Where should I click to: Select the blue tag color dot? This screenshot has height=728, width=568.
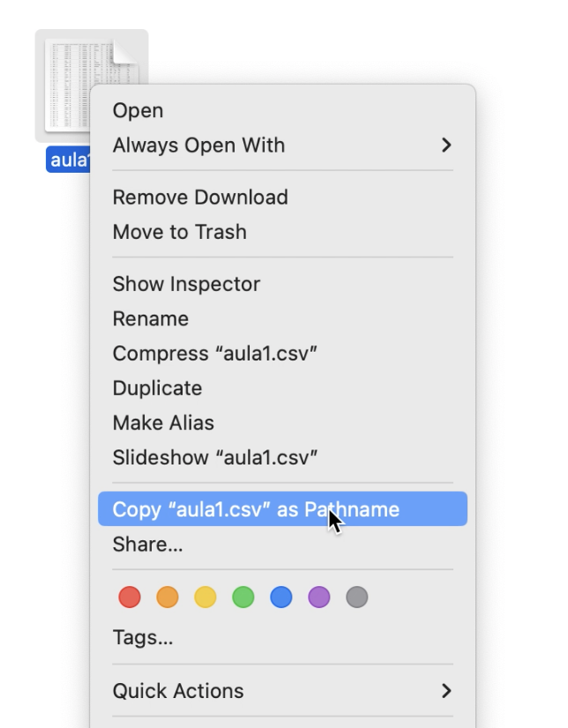tap(281, 598)
